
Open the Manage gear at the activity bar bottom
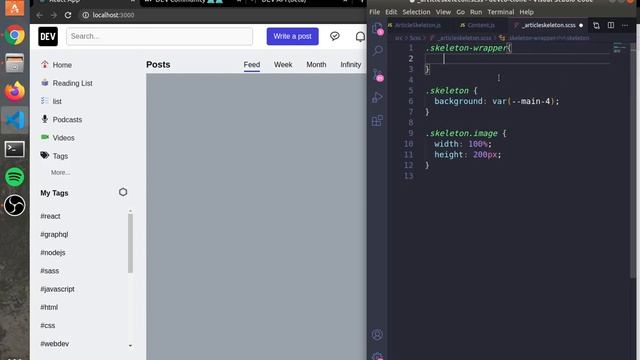pyautogui.click(x=377, y=356)
